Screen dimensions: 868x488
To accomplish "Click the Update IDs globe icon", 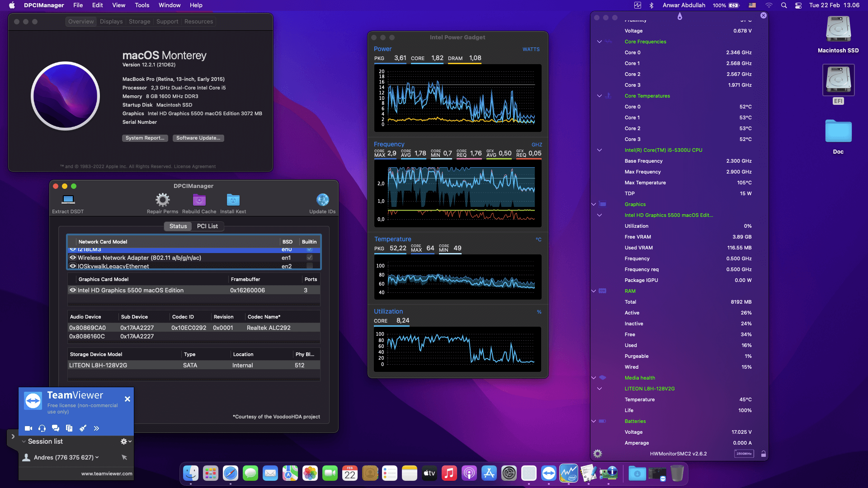I will 322,199.
